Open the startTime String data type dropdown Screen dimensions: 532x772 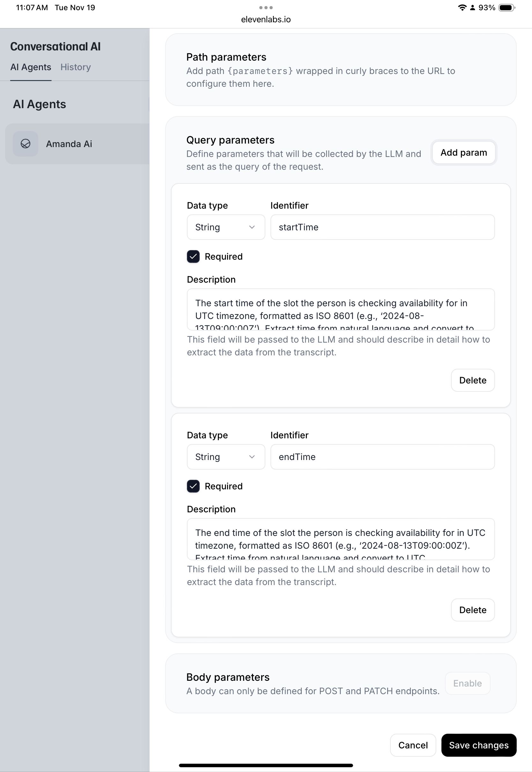click(x=226, y=227)
